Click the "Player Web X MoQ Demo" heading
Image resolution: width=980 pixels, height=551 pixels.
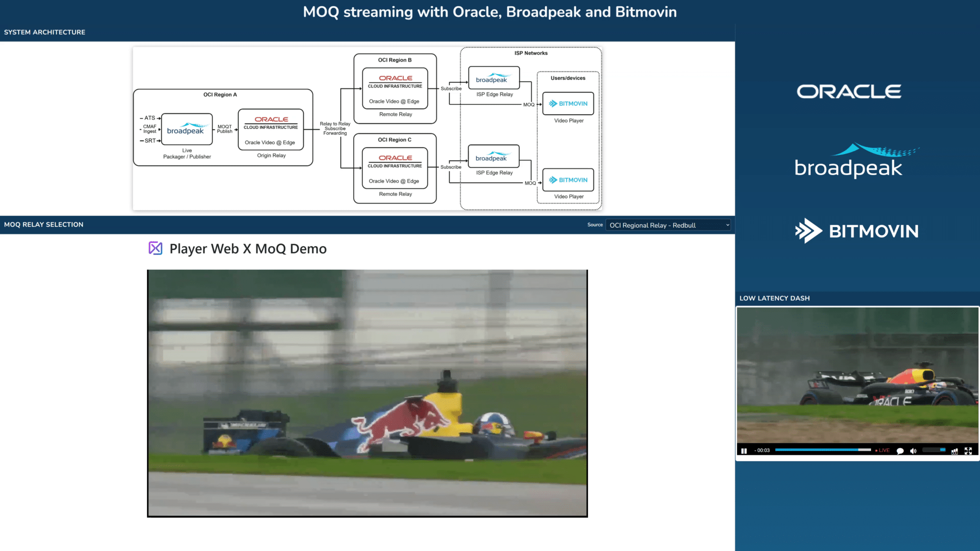248,249
